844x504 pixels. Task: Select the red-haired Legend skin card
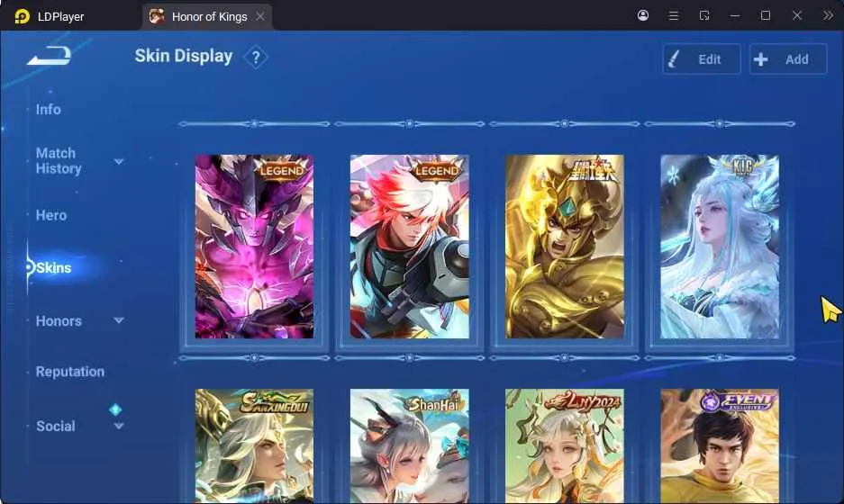409,247
